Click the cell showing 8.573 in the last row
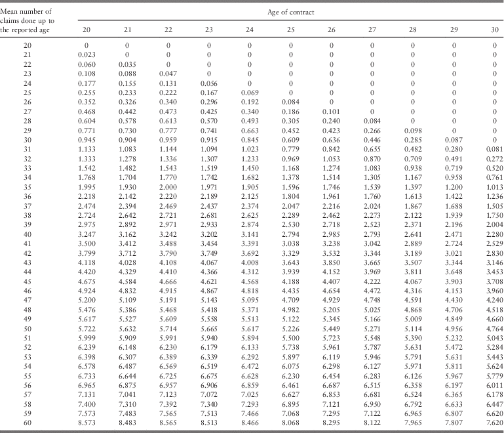Viewport: 504px width, 433px height. point(87,425)
